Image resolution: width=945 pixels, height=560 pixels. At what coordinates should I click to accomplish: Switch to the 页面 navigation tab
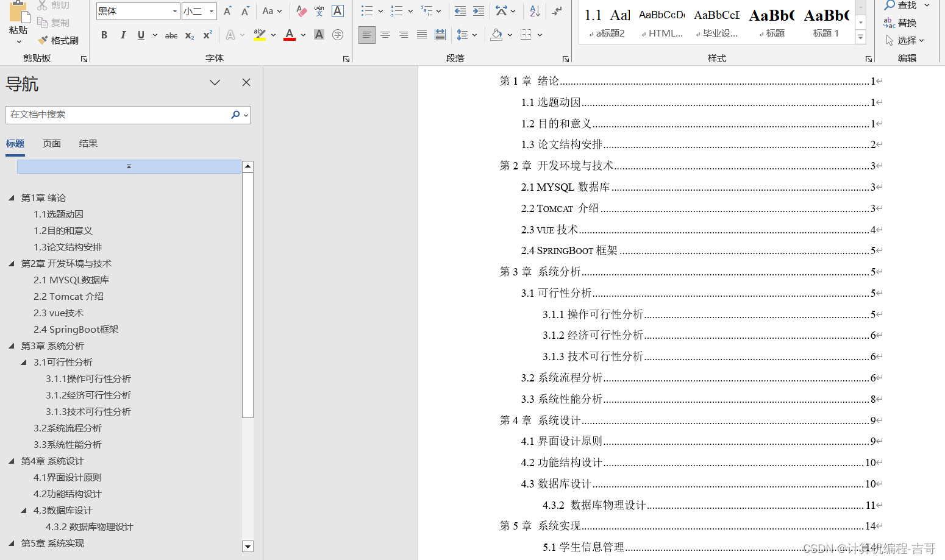(x=52, y=143)
